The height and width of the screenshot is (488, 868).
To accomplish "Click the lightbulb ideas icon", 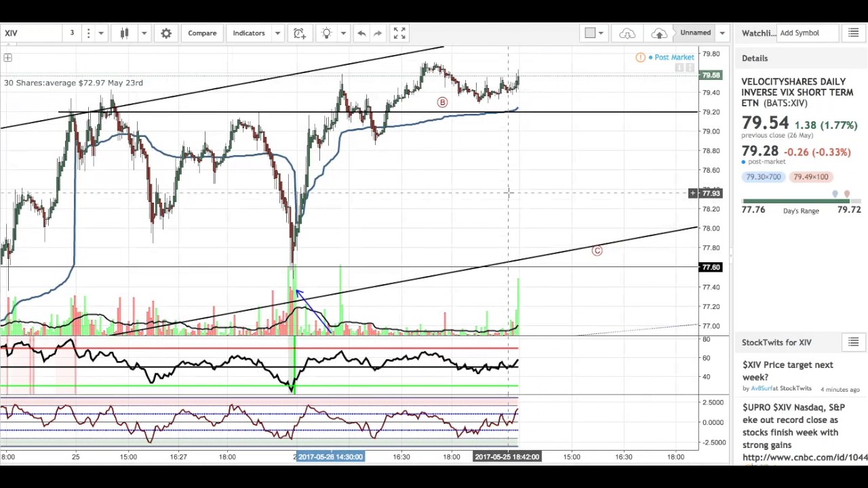I will (x=327, y=33).
